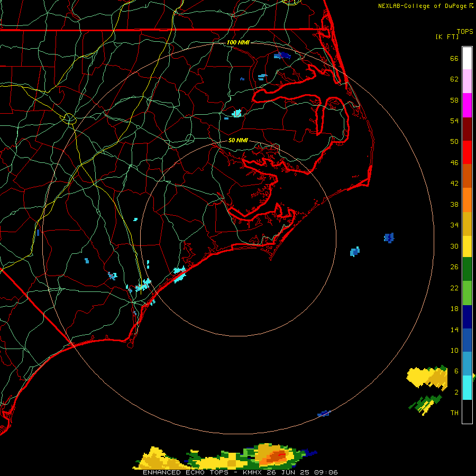Click the 30 legend value
Screen dimensions: 476x476
coord(454,246)
